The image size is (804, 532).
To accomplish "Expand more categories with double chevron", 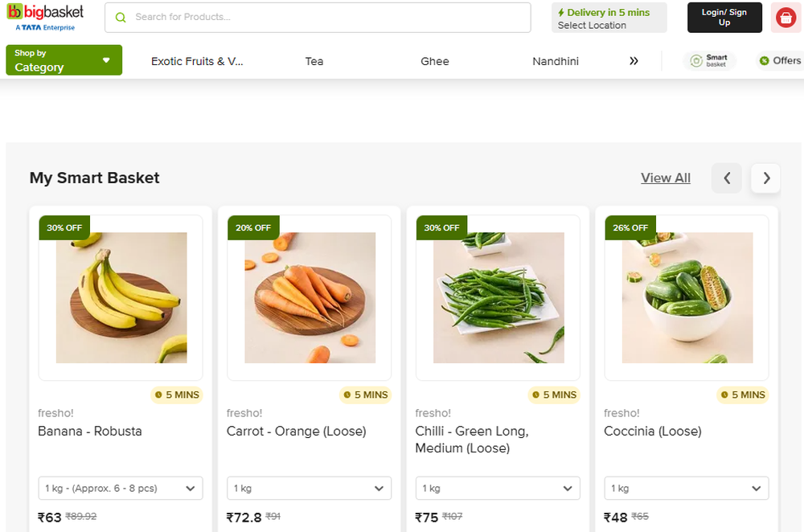I will (x=634, y=60).
